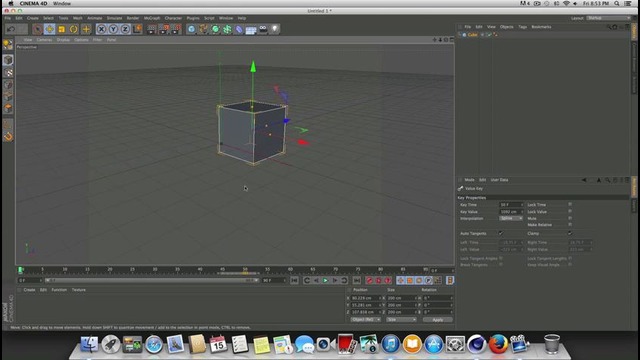
Task: Click the Key Time input field
Action: pyautogui.click(x=511, y=204)
